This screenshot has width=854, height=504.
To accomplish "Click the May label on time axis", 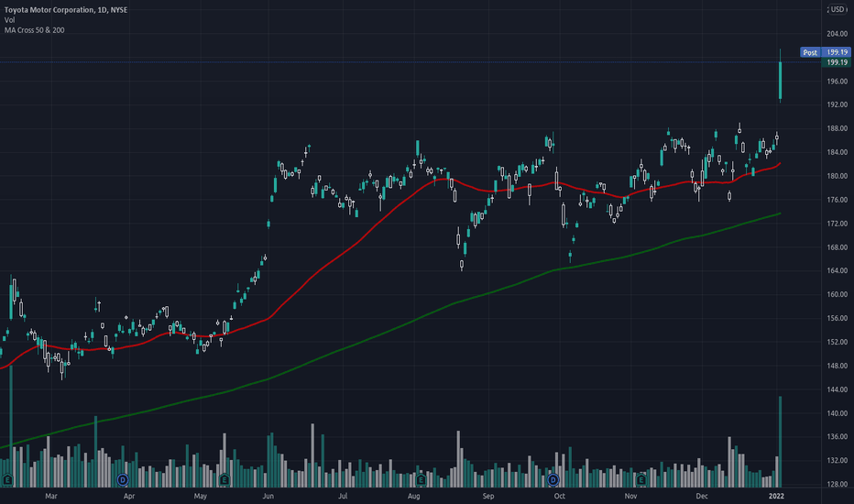I will [201, 497].
